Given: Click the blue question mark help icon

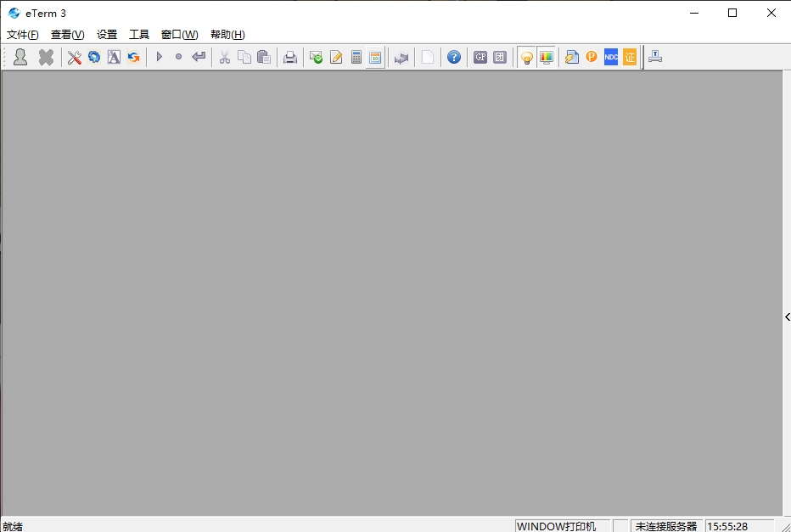Looking at the screenshot, I should click(x=454, y=57).
